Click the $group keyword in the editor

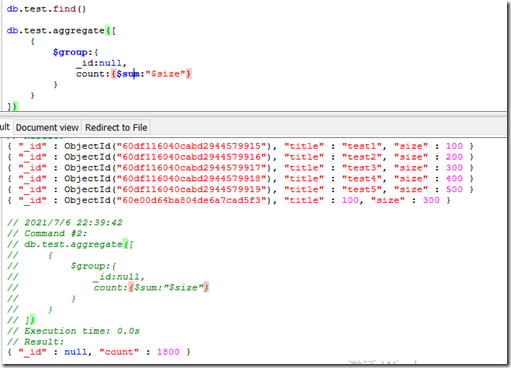point(70,52)
